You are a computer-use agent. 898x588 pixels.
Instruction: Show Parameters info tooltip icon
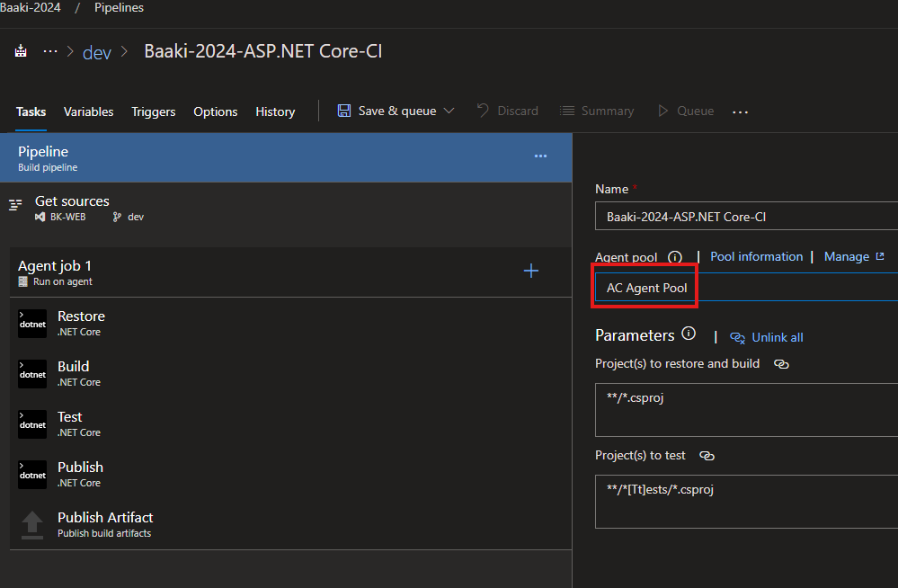point(689,334)
